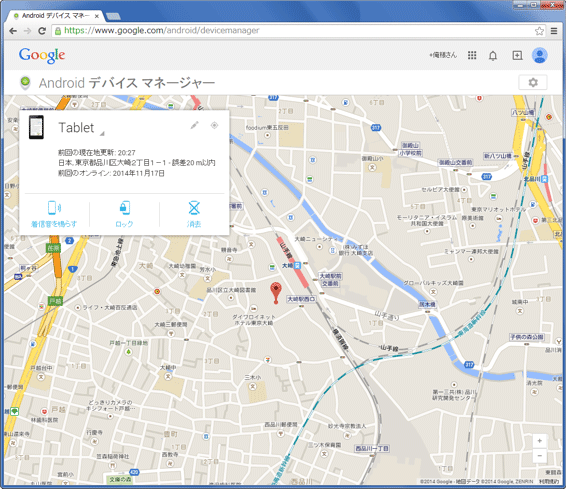566x489 pixels.
Task: Bookmark this page with the star icon
Action: point(539,31)
